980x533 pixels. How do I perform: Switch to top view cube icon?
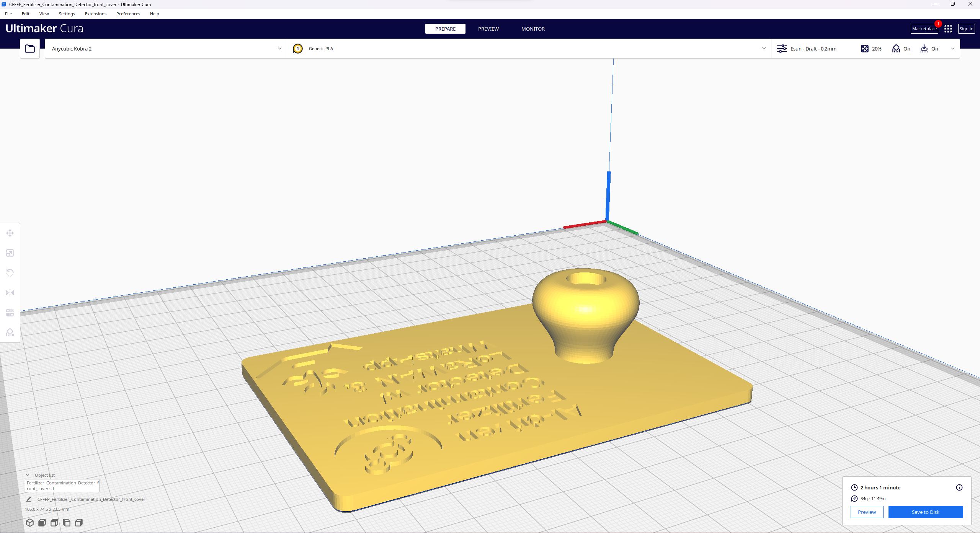point(54,523)
